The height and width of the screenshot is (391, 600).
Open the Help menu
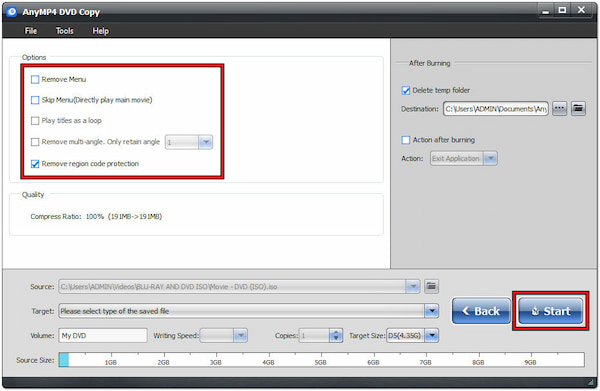coord(101,31)
